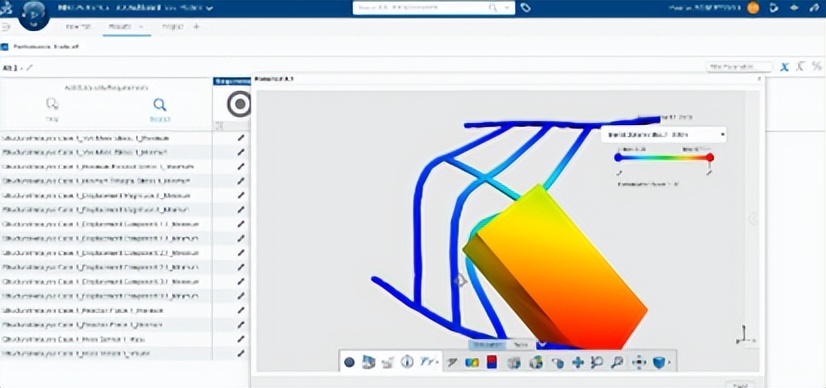This screenshot has height=388, width=826.
Task: Click the plus add icon in top bar
Action: 795,8
